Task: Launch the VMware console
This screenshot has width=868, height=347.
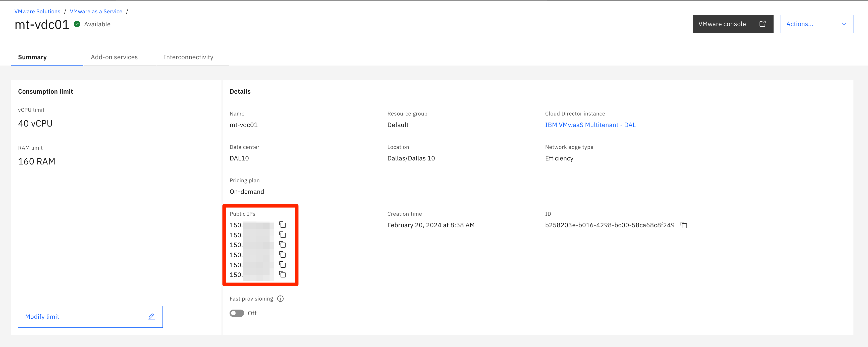Action: 722,24
